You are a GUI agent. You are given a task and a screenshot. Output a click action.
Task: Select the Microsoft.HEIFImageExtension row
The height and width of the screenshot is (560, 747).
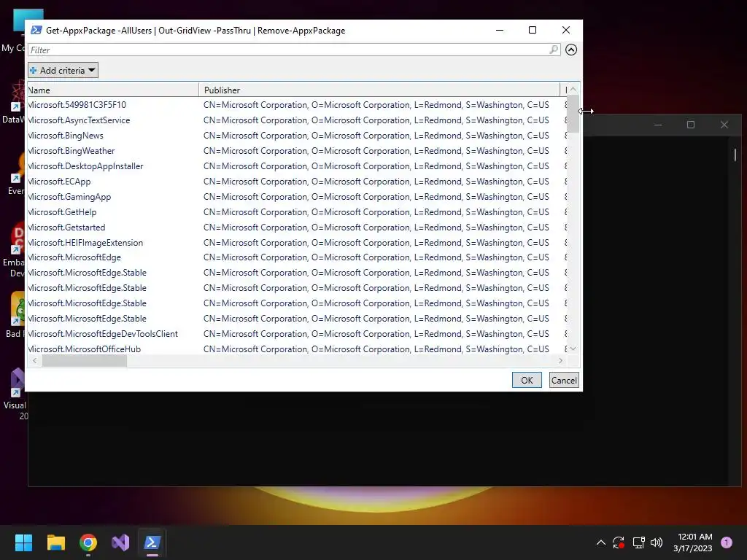[296, 242]
